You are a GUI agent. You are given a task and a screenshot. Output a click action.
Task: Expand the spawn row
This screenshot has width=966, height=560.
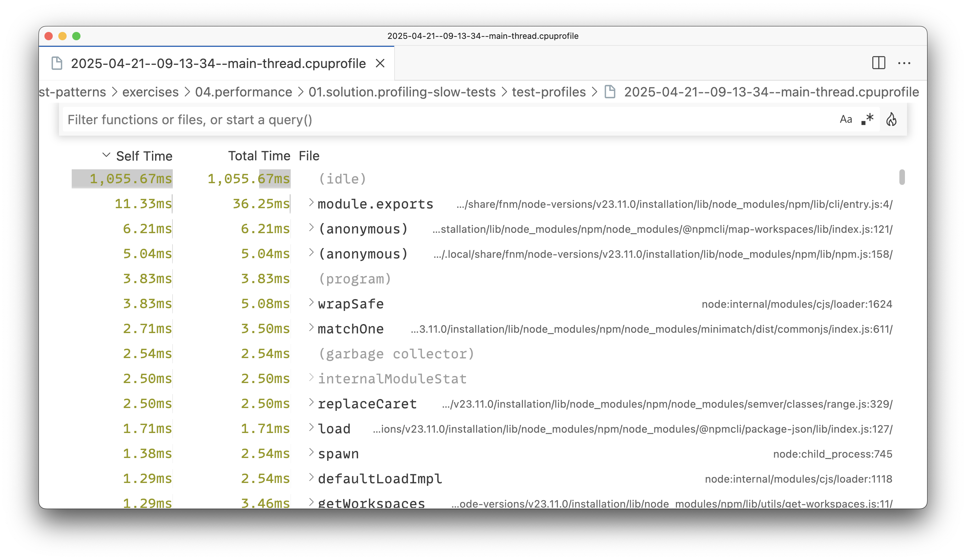click(311, 453)
